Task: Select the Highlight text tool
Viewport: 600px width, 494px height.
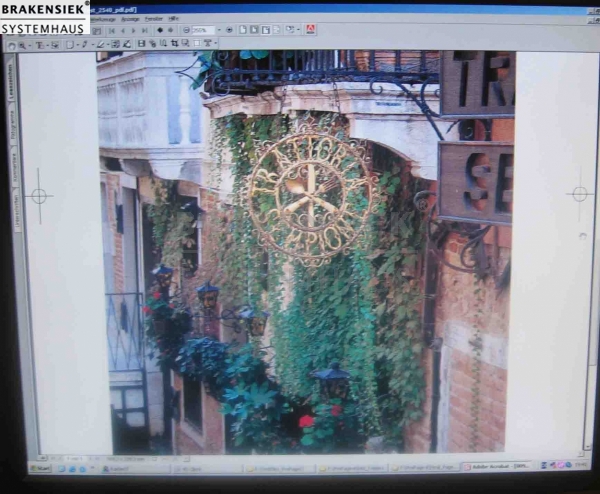Action: pyautogui.click(x=100, y=44)
